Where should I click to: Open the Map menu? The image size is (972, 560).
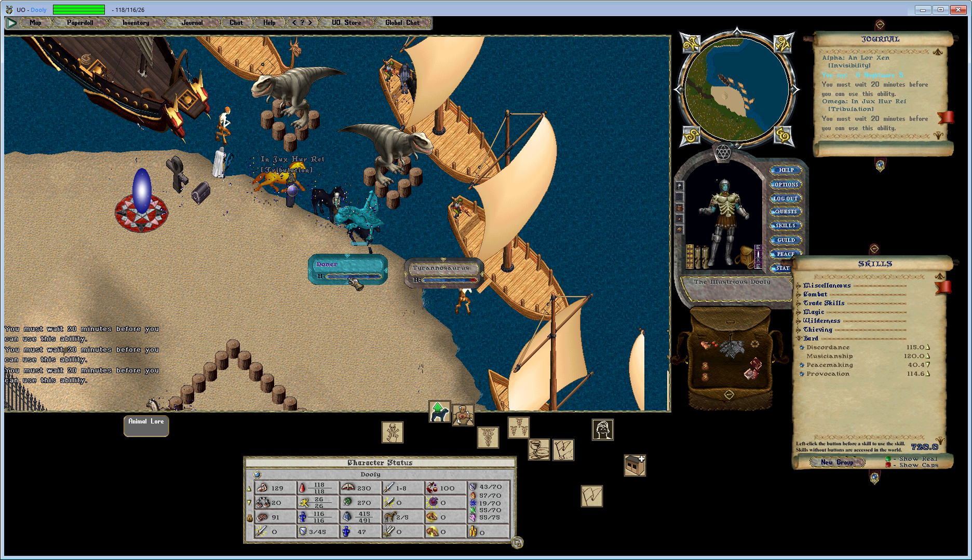coord(35,23)
